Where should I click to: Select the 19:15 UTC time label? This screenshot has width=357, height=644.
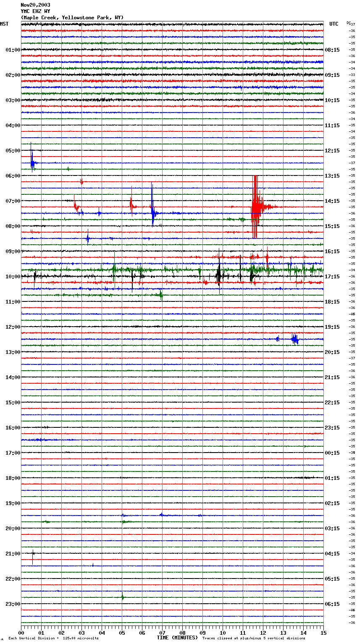332,327
